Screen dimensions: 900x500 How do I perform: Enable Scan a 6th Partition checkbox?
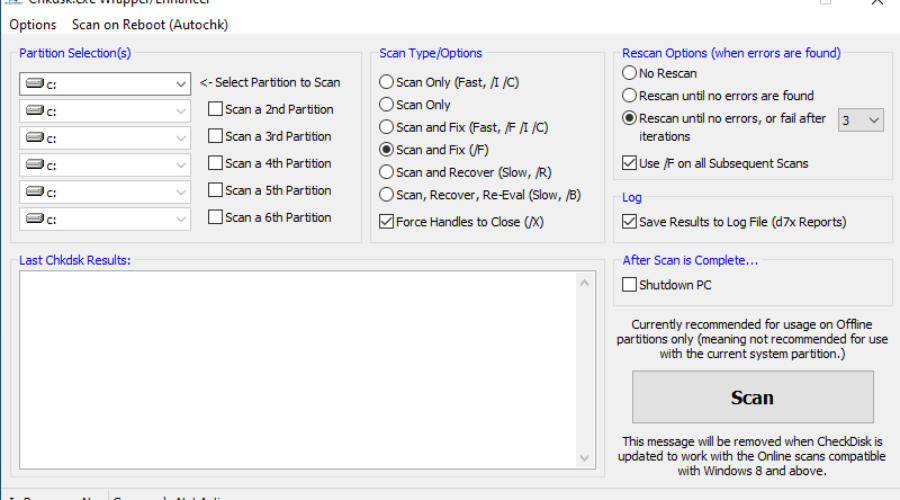tap(215, 217)
